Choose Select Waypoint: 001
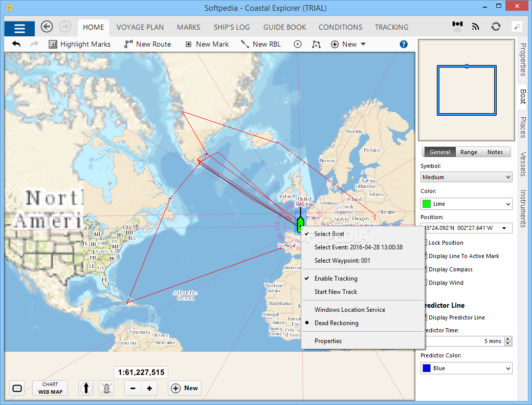 pos(363,261)
